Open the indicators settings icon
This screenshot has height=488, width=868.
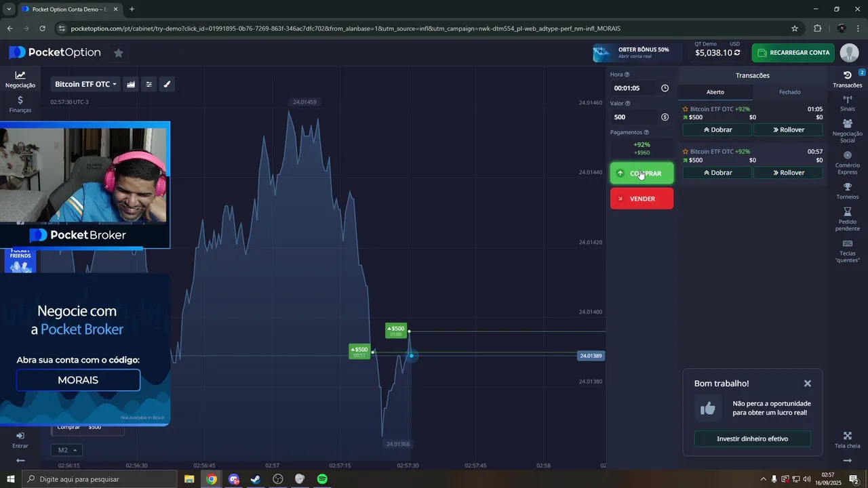149,84
